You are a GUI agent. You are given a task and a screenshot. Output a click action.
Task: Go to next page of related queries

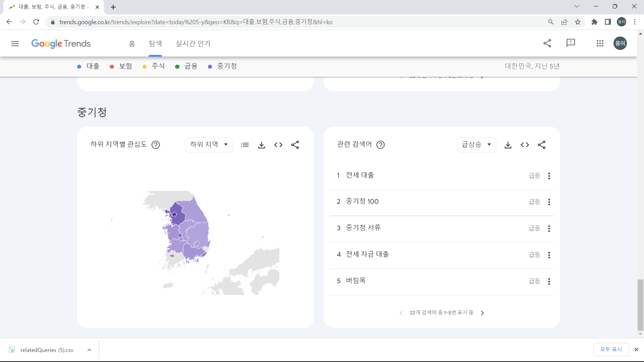point(482,313)
